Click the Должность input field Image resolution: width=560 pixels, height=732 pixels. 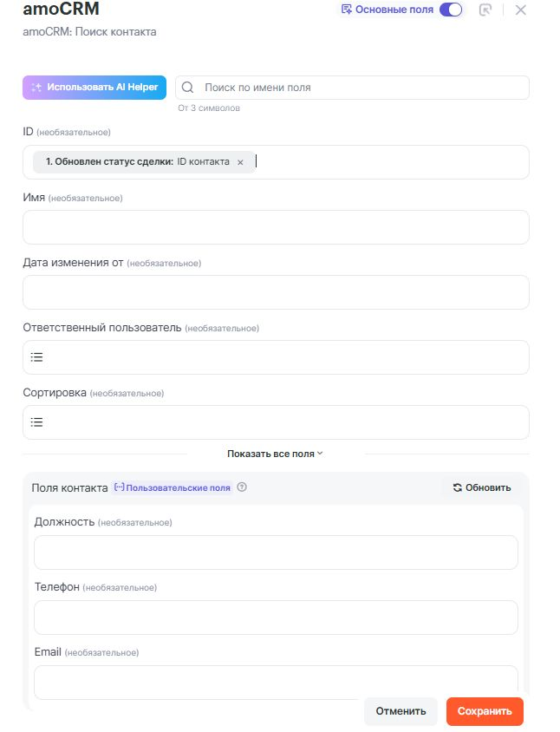[276, 552]
